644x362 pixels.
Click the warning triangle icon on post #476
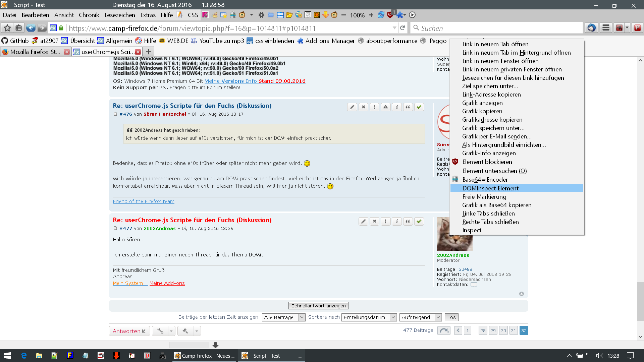(x=386, y=107)
